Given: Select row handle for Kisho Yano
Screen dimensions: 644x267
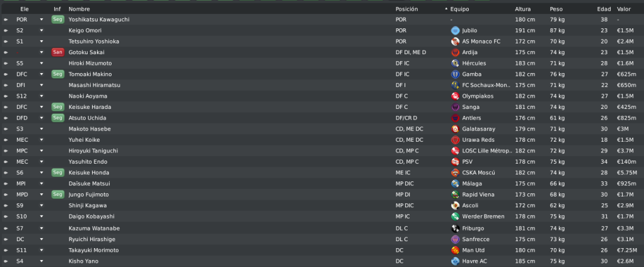Looking at the screenshot, I should point(6,261).
